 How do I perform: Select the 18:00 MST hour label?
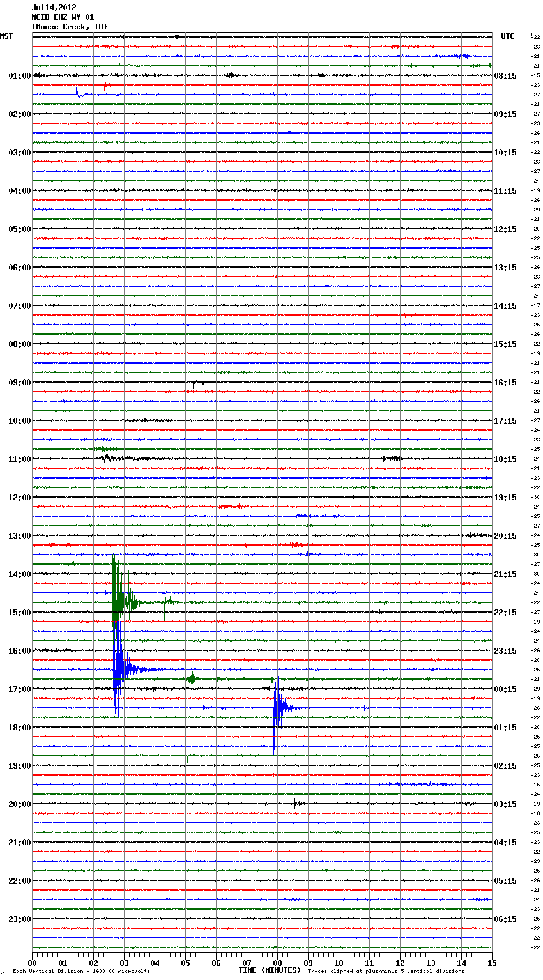click(20, 728)
